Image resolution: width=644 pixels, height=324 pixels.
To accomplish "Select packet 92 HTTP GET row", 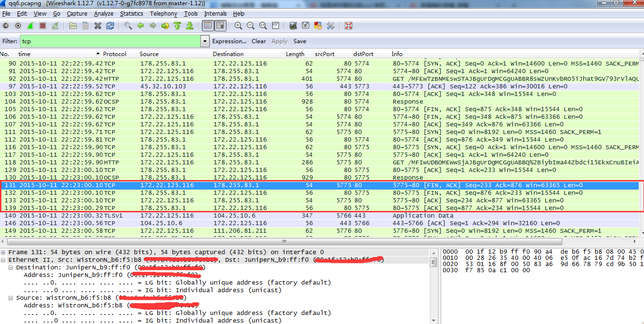I will tap(320, 79).
